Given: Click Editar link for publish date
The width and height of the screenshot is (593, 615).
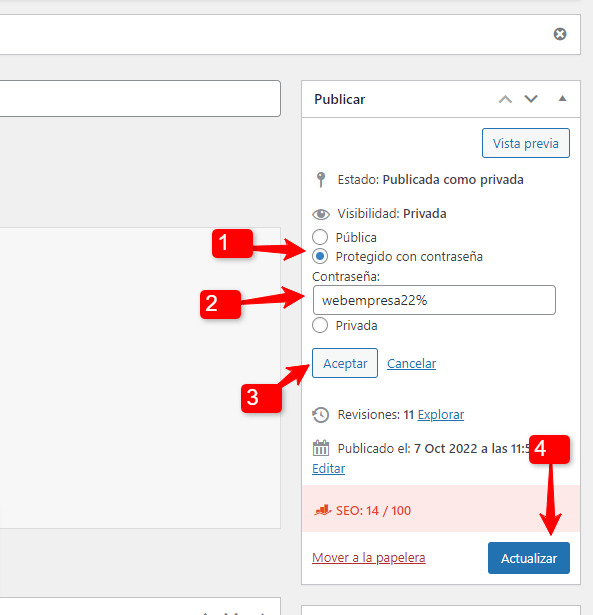Looking at the screenshot, I should coord(329,468).
